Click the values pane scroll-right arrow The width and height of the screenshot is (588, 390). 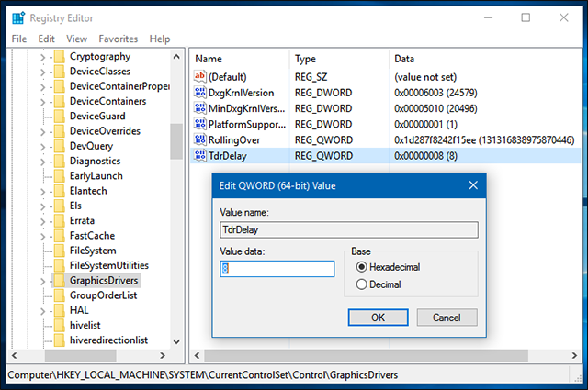point(574,355)
